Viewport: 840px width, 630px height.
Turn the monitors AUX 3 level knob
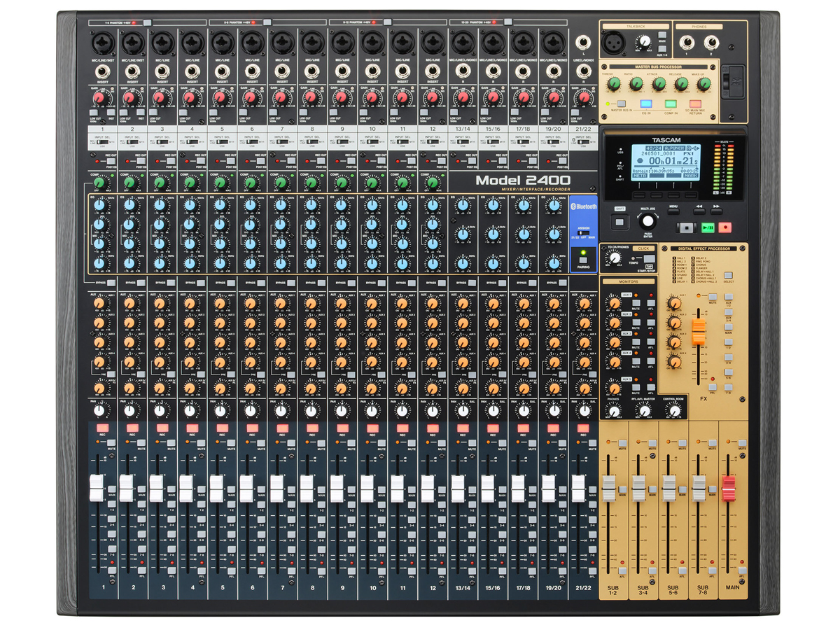pos(614,342)
